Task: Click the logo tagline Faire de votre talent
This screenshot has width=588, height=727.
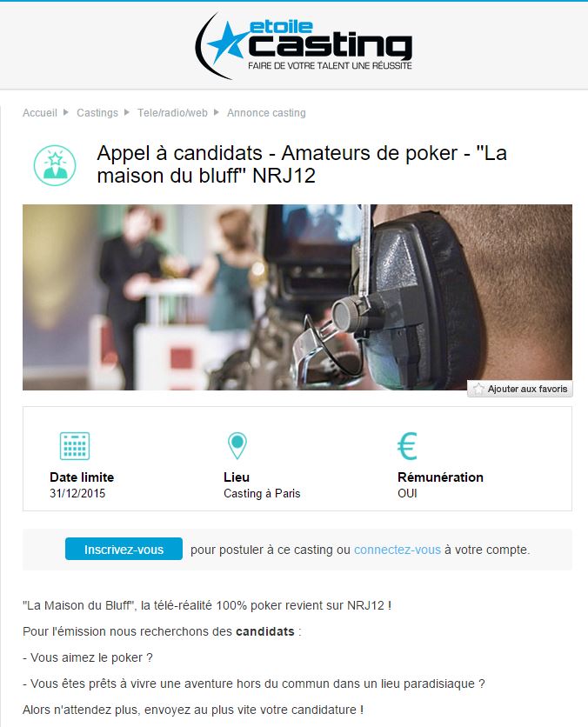Action: coord(330,66)
